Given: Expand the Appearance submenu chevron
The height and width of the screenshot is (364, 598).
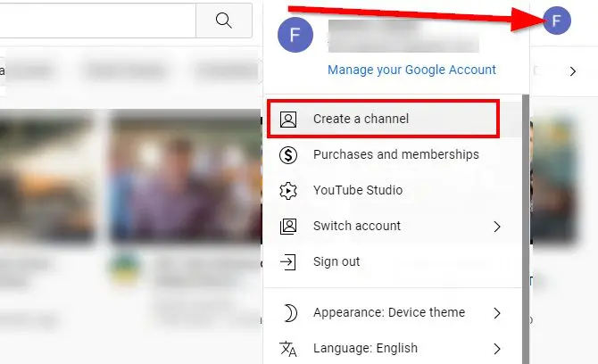Looking at the screenshot, I should click(x=497, y=313).
